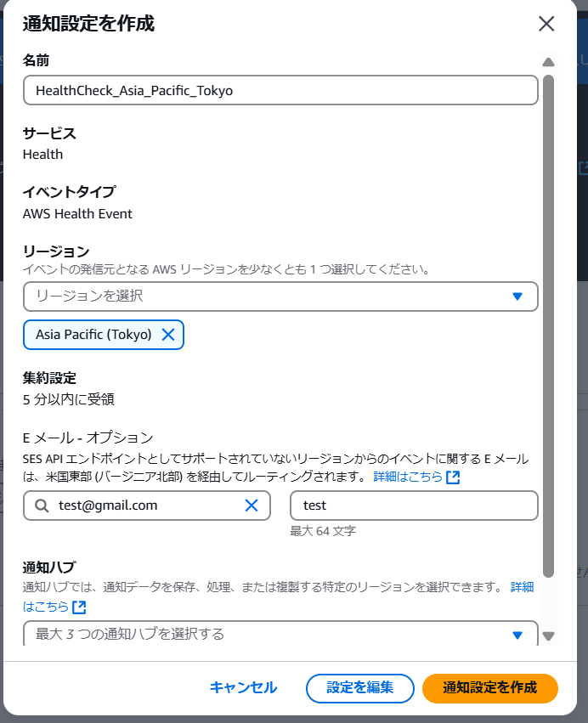Click the AWS Health Event text
The width and height of the screenshot is (588, 723).
point(77,214)
